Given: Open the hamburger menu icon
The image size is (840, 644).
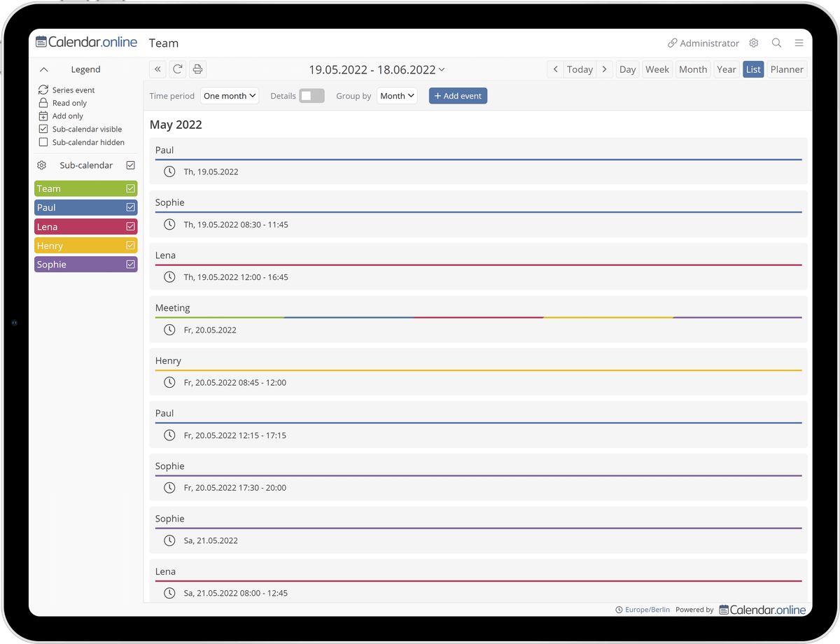Looking at the screenshot, I should click(799, 43).
